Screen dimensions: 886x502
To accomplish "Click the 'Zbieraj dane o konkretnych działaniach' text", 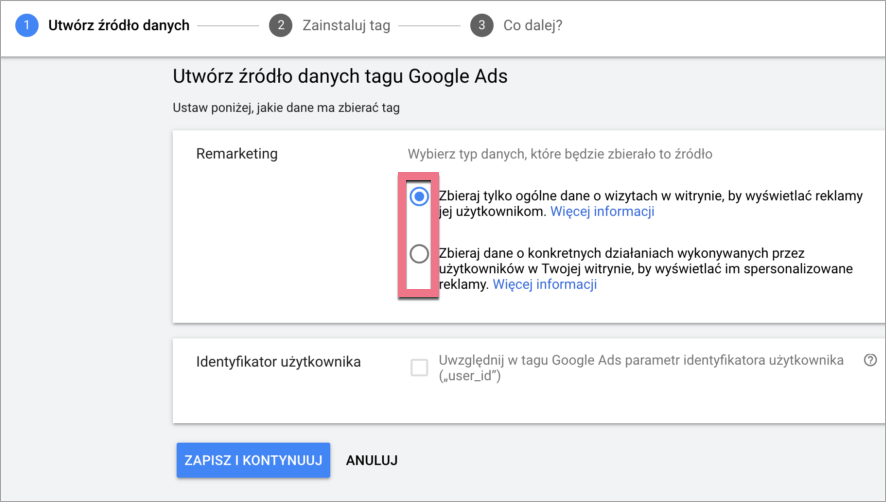I will 620,253.
